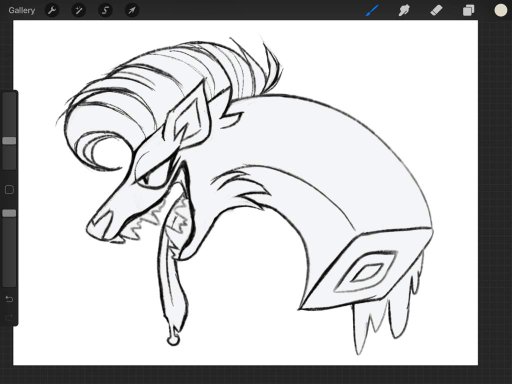The width and height of the screenshot is (512, 384).
Task: Open the Gallery view
Action: pyautogui.click(x=22, y=10)
